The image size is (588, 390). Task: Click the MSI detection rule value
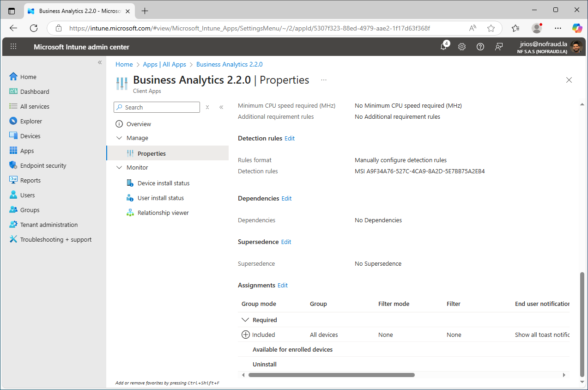(419, 171)
